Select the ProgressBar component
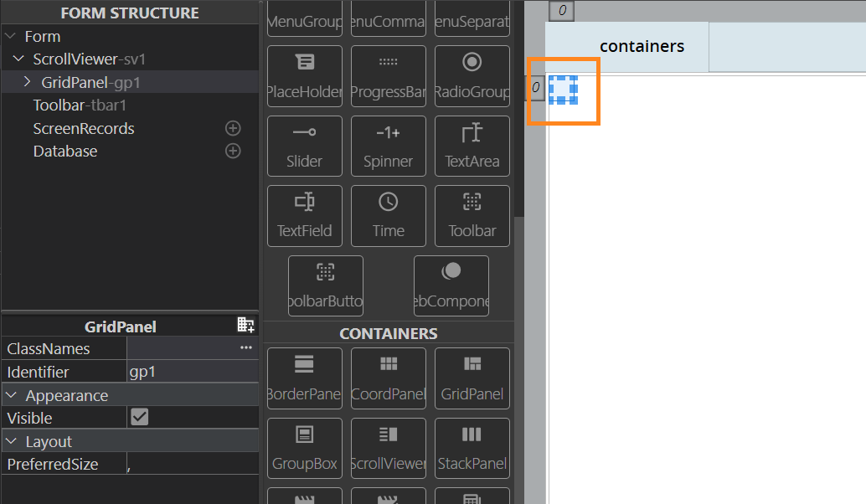The height and width of the screenshot is (504, 866). [x=388, y=76]
